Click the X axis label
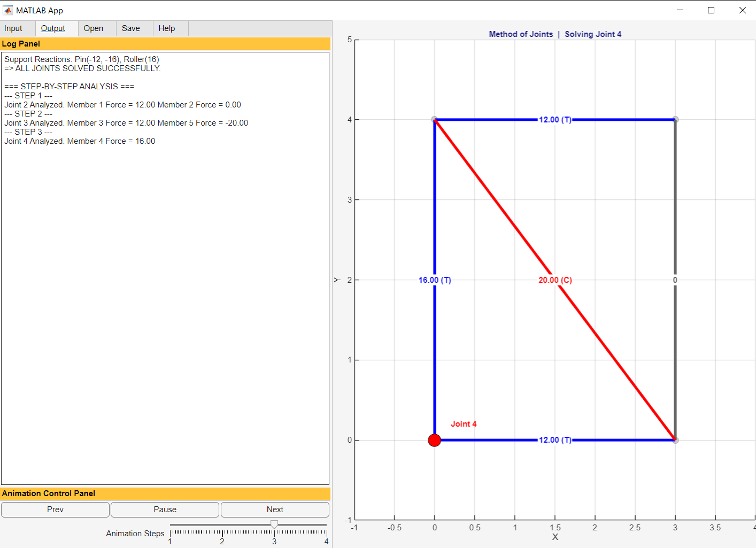 pos(555,537)
